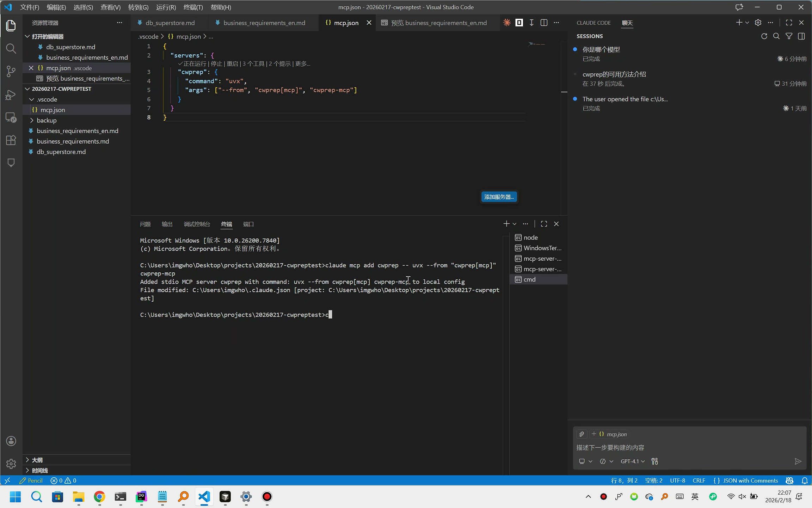Focus the chat input field
The width and height of the screenshot is (812, 508).
pos(689,448)
